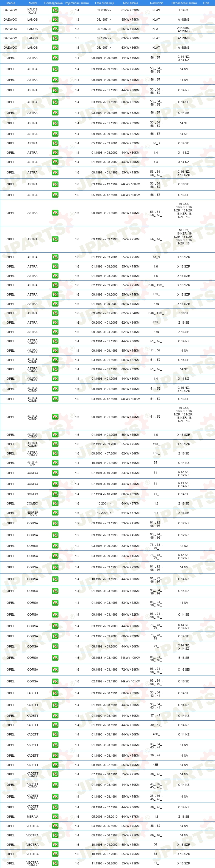Click the Moc silnika column header
Screen dimensions: 215x868
click(130, 3)
